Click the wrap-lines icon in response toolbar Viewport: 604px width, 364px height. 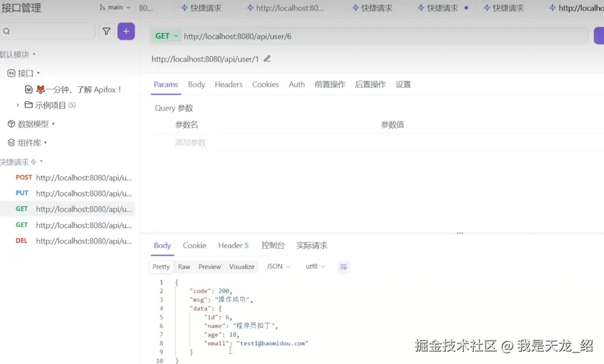click(x=343, y=267)
